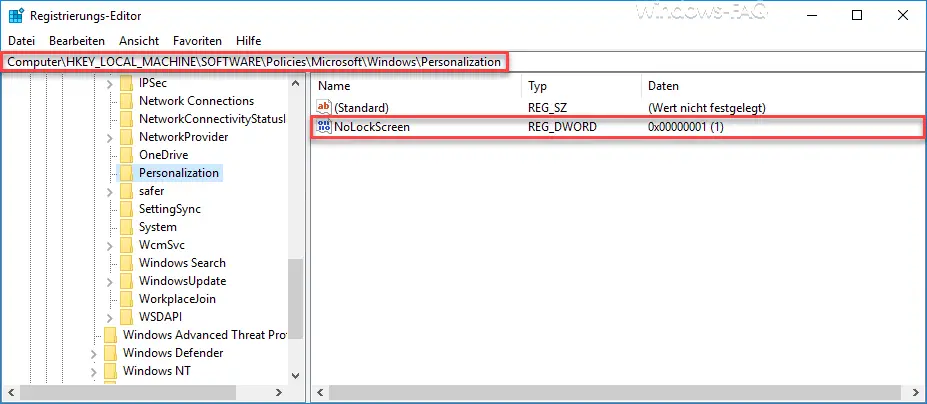Click the REG_SZ type cell

pyautogui.click(x=547, y=108)
